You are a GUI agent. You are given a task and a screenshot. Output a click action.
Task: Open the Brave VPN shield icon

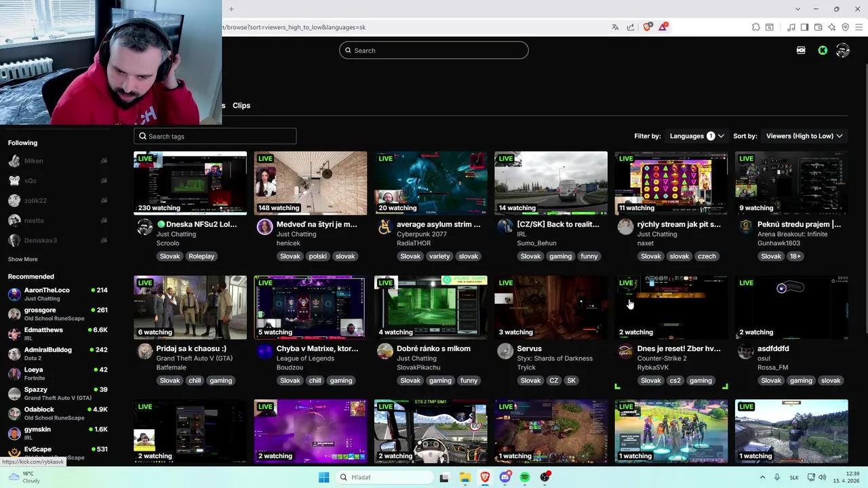pyautogui.click(x=845, y=27)
